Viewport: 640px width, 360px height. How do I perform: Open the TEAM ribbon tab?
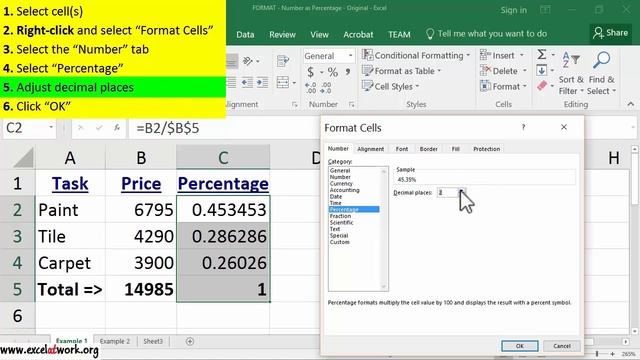click(399, 35)
